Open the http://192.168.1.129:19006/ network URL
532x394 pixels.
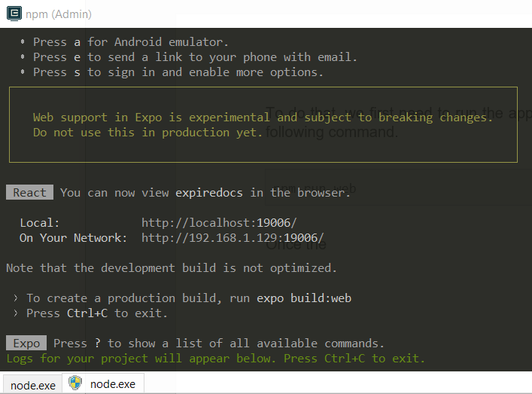233,238
